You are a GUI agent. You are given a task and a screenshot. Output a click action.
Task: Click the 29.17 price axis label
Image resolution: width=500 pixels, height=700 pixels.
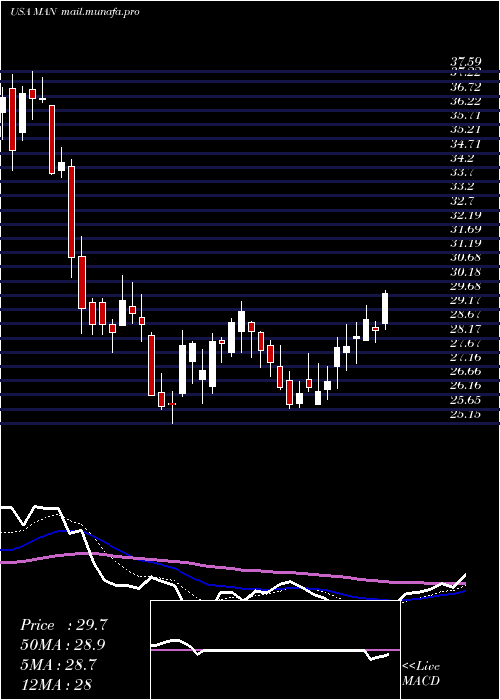[x=466, y=300]
